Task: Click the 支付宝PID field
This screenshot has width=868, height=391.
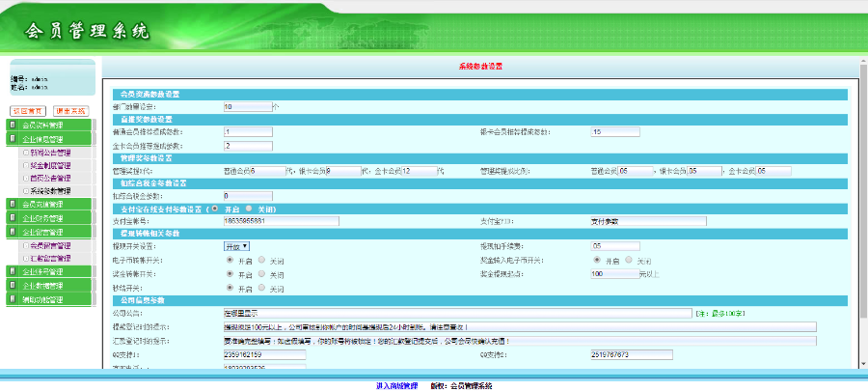Action: click(648, 221)
